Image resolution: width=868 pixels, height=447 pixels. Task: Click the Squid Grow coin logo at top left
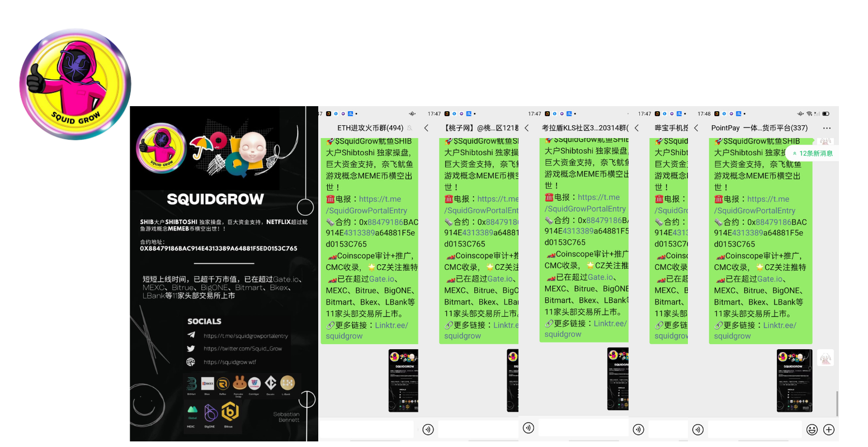(76, 84)
